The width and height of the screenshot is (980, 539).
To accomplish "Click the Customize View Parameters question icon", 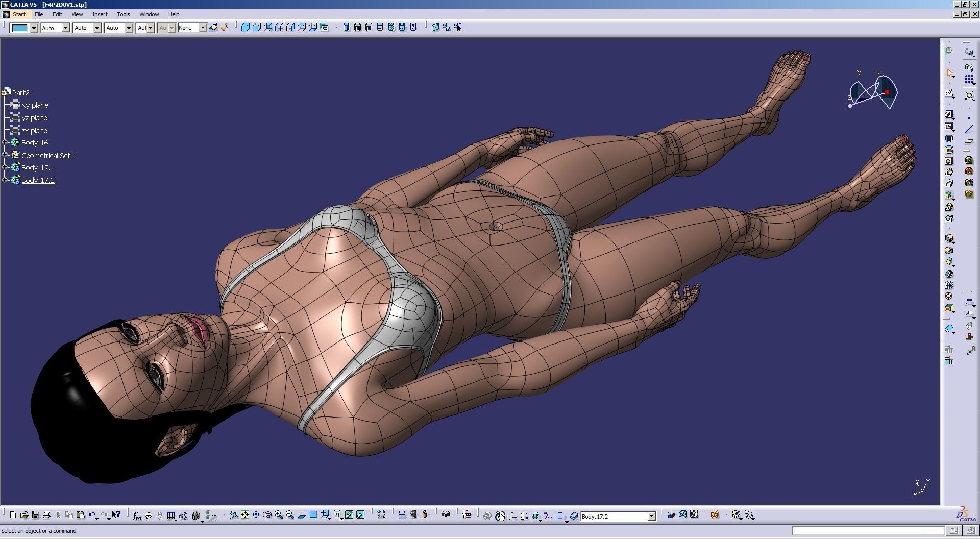I will click(413, 28).
